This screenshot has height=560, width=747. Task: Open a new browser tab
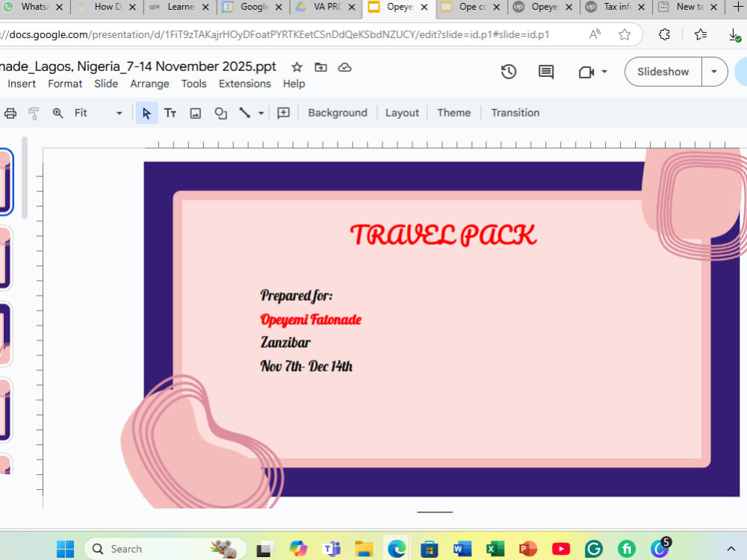(x=737, y=7)
